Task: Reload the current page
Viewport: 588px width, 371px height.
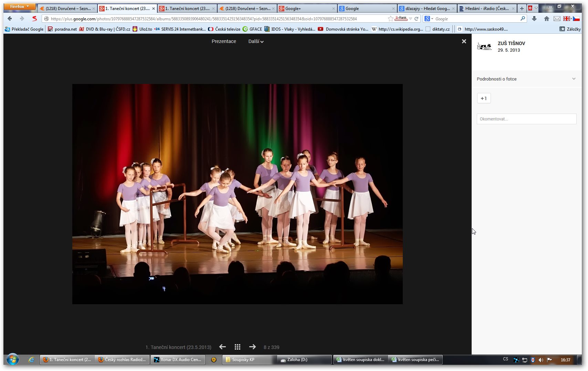Action: [417, 19]
